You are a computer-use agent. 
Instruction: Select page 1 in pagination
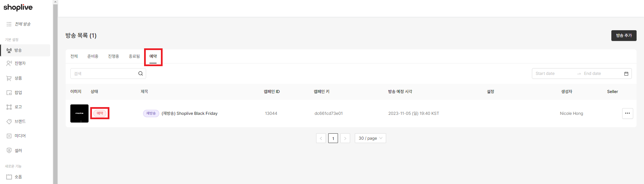333,138
